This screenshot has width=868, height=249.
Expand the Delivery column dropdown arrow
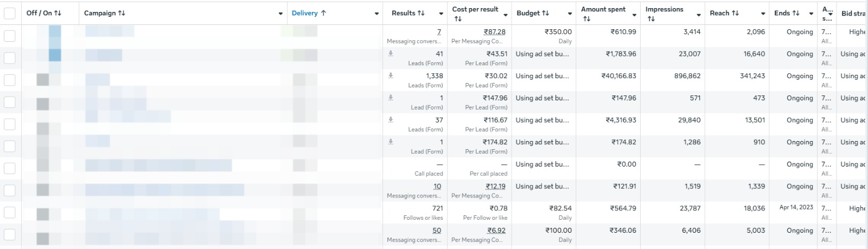coord(376,14)
